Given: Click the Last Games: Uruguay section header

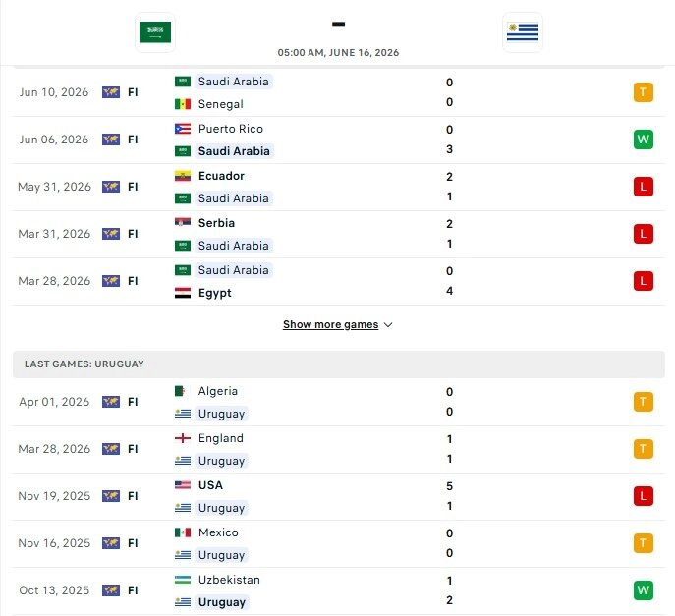Looking at the screenshot, I should 338,364.
